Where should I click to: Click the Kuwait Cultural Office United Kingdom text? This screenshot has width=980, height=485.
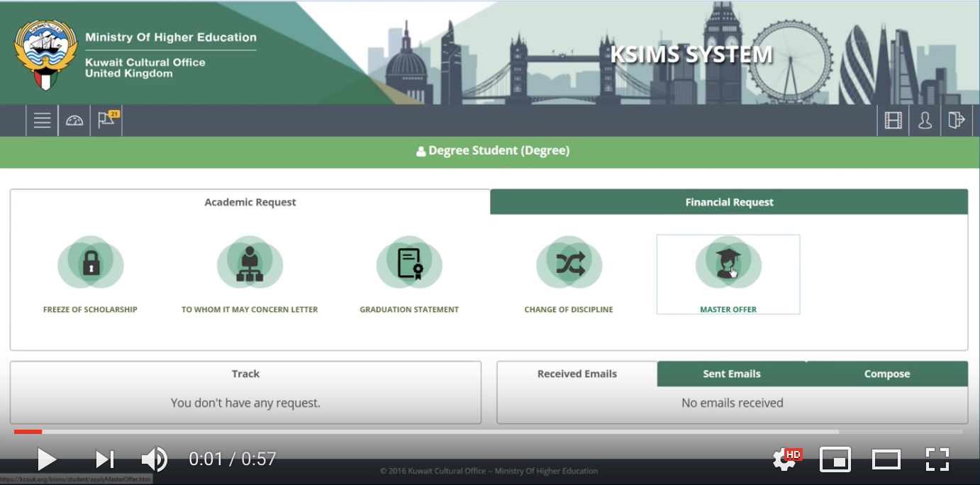point(145,67)
